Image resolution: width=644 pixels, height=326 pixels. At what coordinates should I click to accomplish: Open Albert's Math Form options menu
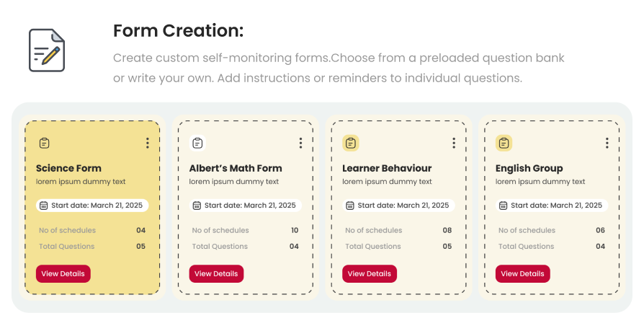[x=300, y=143]
